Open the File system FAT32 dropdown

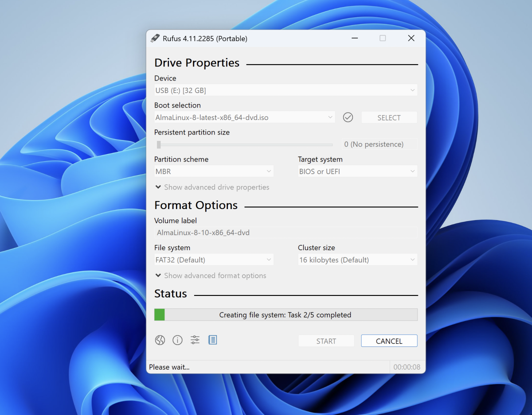(x=214, y=260)
